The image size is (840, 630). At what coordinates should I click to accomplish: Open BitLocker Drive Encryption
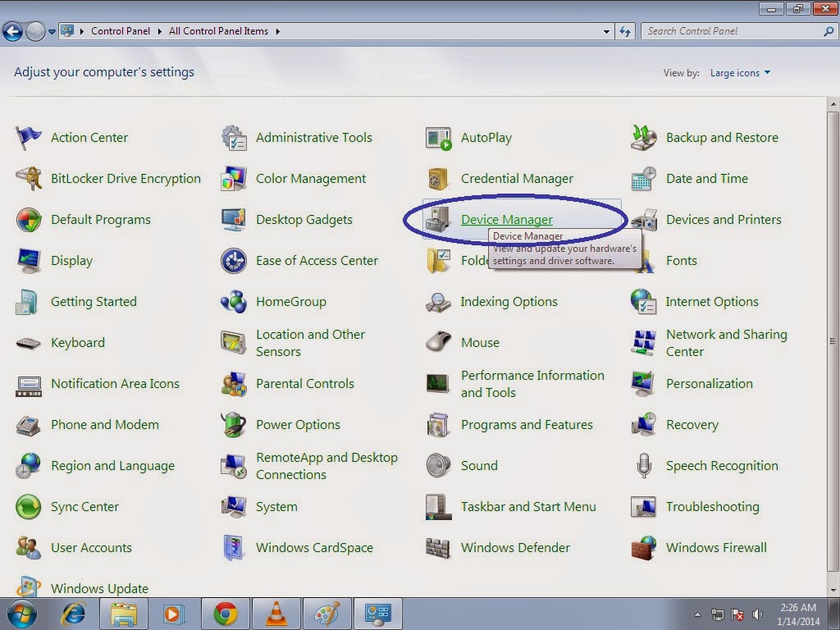(x=126, y=178)
